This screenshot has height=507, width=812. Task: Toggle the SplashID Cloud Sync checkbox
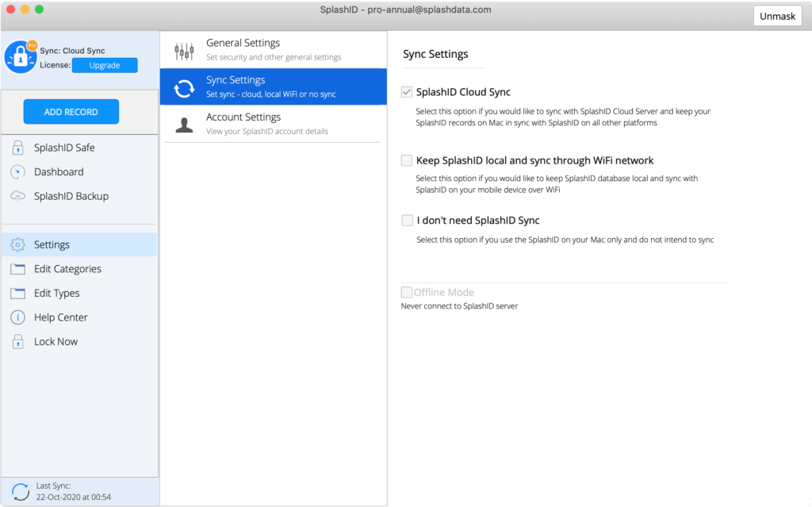407,92
